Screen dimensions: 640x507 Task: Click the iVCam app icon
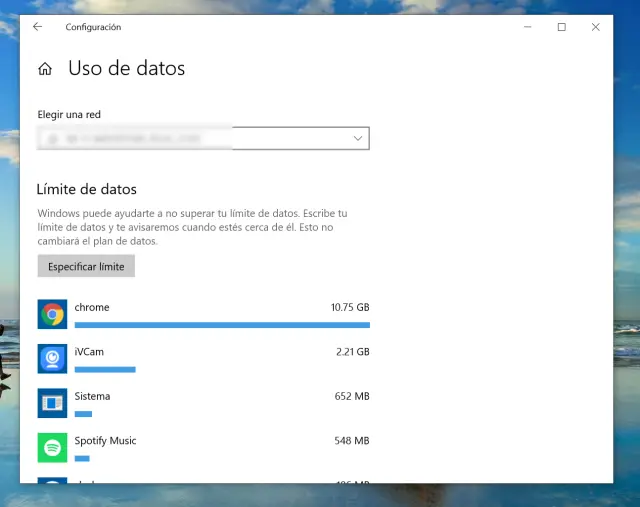pos(52,358)
